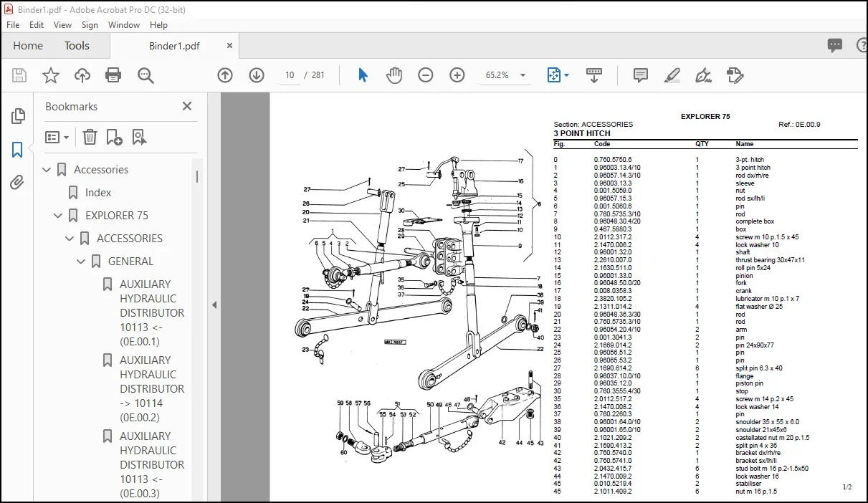This screenshot has width=868, height=503.
Task: Open the sign document pen tool
Action: tap(703, 75)
